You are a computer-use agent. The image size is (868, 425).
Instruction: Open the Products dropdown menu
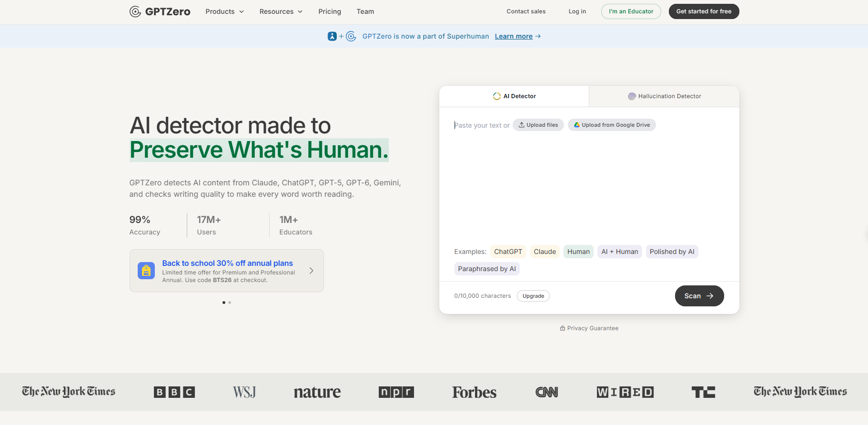click(x=224, y=11)
